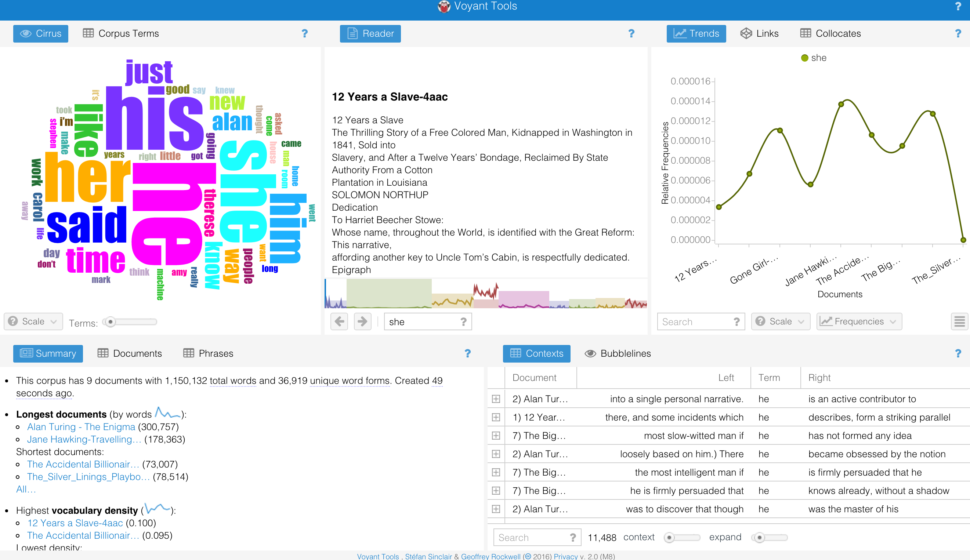Open Contexts panel help question mark

(x=958, y=353)
